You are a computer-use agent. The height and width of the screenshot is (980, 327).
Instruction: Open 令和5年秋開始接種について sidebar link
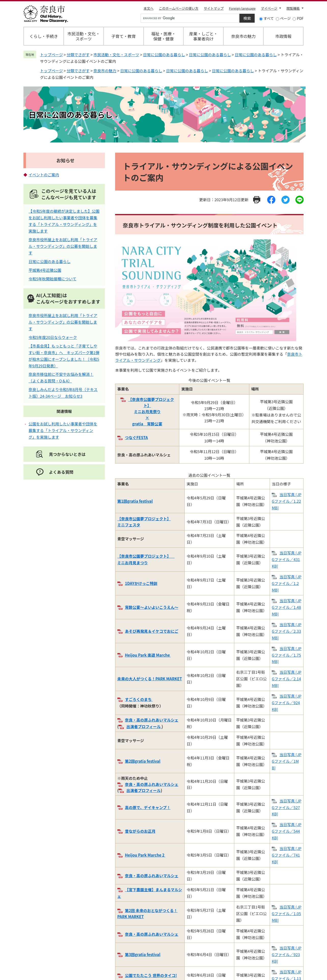[52, 279]
